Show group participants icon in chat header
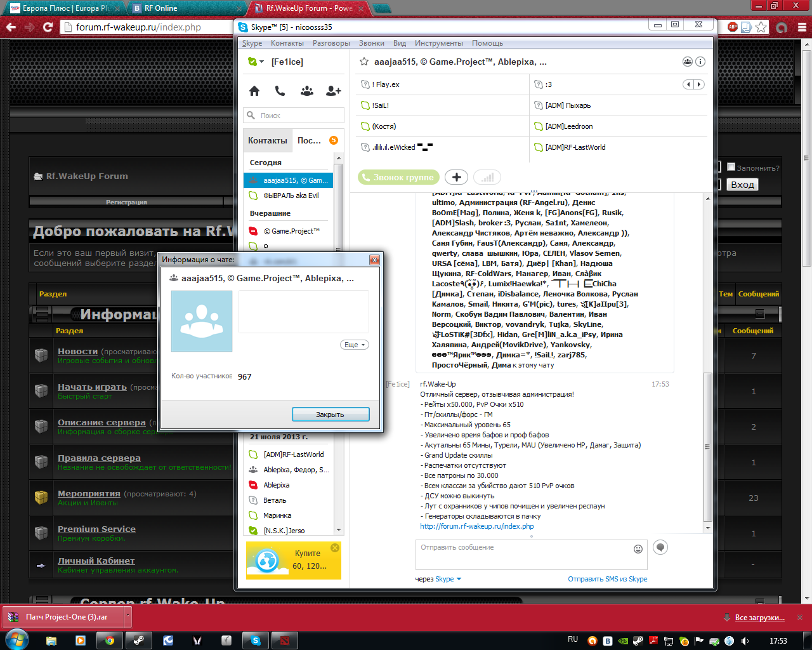Viewport: 812px width, 650px height. point(688,62)
